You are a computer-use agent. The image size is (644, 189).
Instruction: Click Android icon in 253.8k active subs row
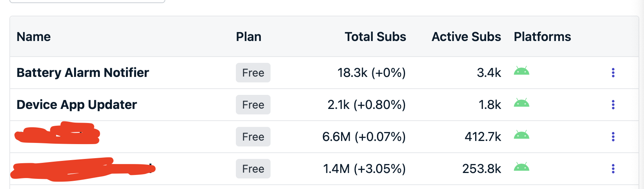tap(521, 167)
